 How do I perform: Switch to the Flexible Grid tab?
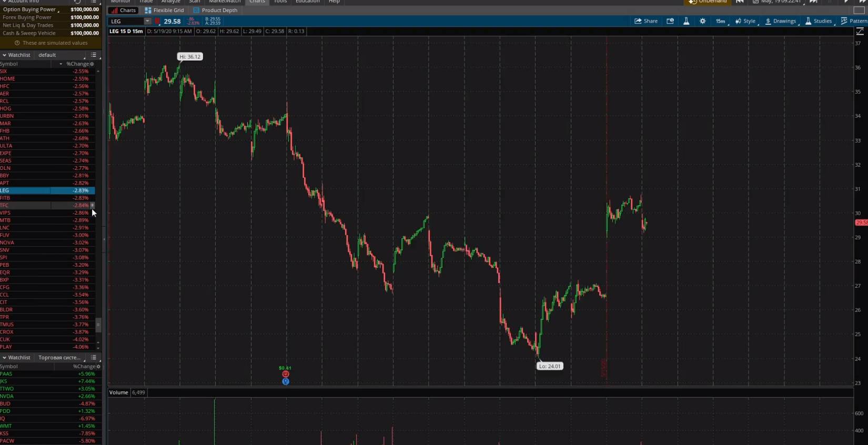[x=164, y=10]
